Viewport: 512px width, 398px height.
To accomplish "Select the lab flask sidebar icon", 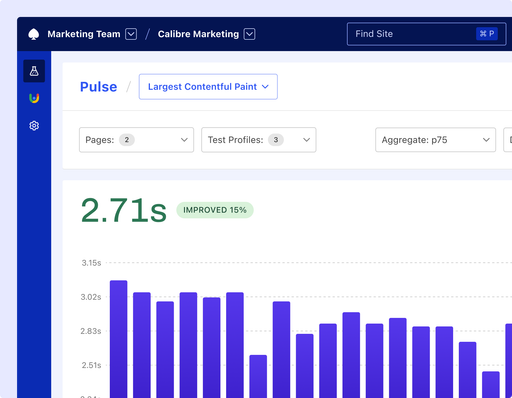I will coord(34,71).
